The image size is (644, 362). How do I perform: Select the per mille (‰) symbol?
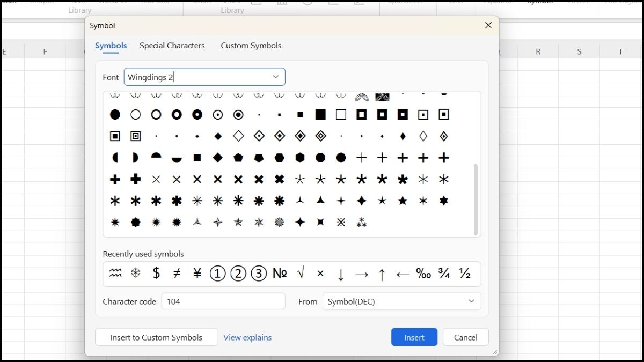pyautogui.click(x=423, y=274)
